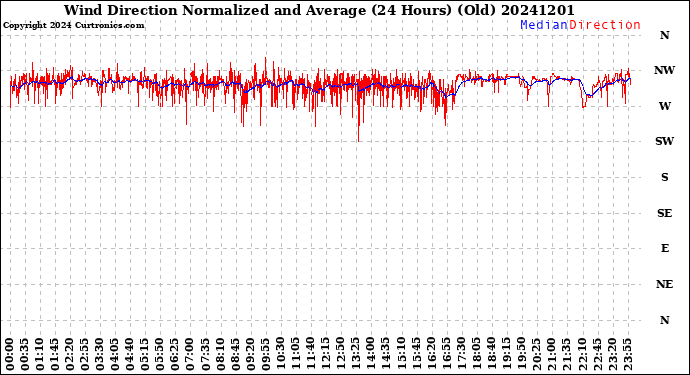Image resolution: width=690 pixels, height=375 pixels.
Task: Click the '20:25' time label
Action: click(536, 354)
